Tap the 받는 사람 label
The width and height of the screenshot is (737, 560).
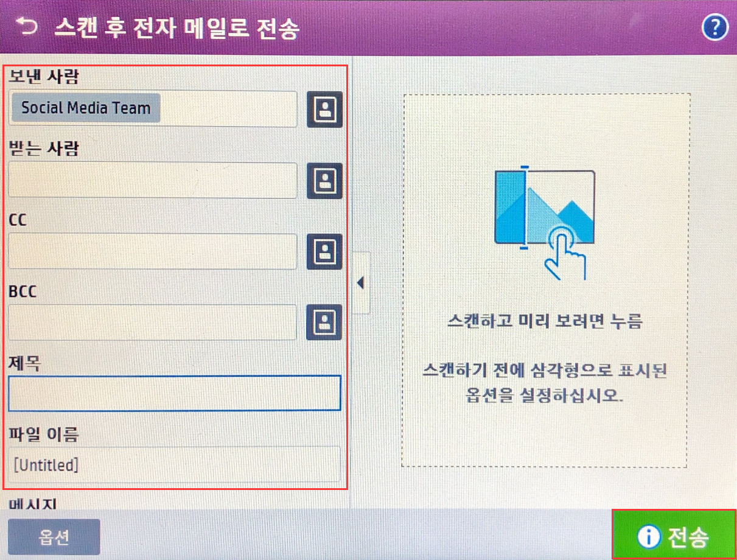(x=44, y=148)
